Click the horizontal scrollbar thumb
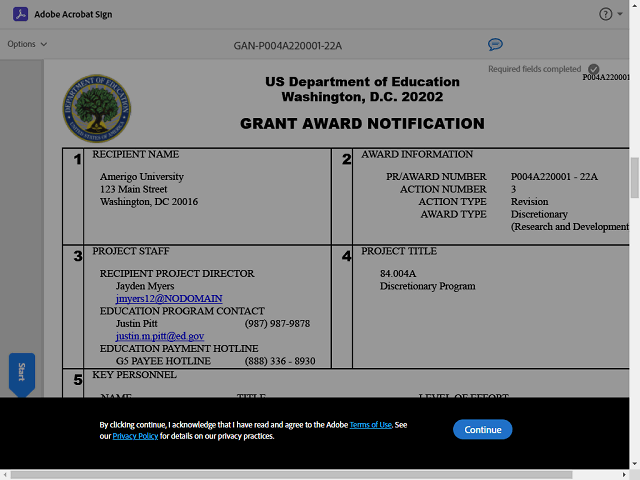This screenshot has width=640, height=480. click(x=291, y=475)
